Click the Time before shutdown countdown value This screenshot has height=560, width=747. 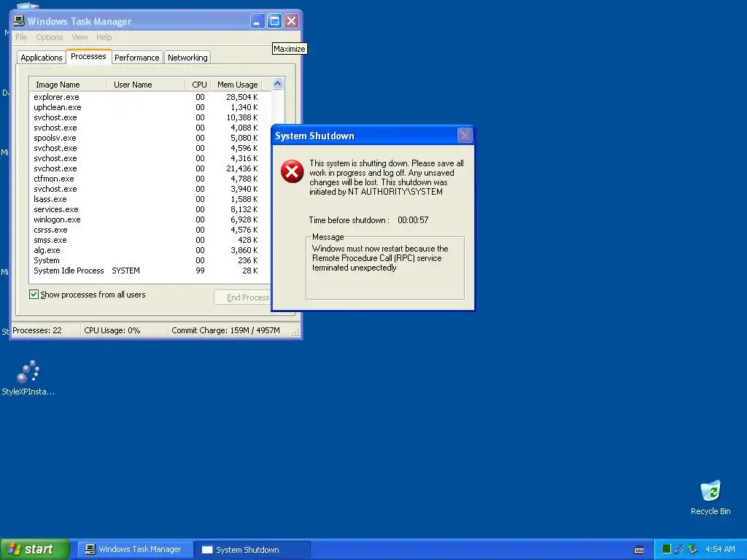(413, 220)
